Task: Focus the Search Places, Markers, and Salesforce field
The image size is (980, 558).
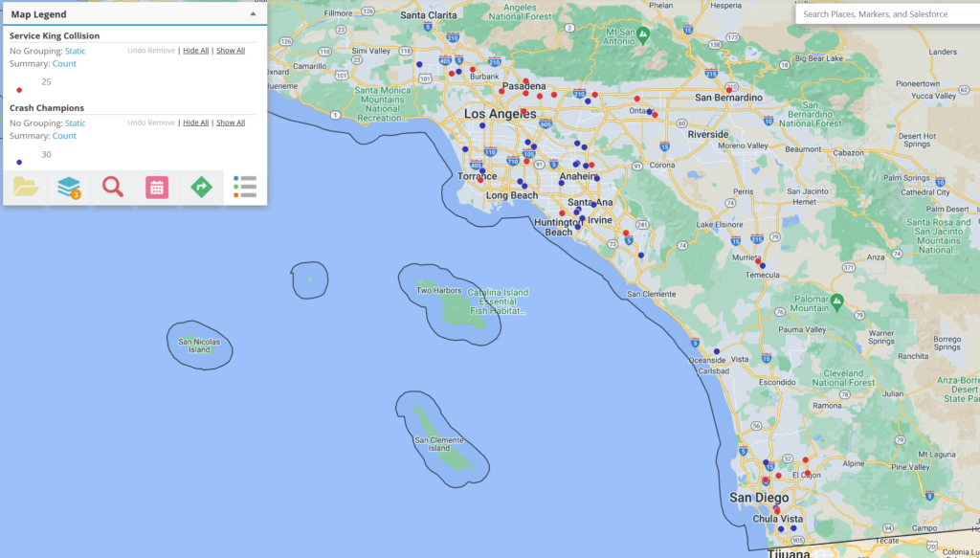Action: click(x=887, y=13)
